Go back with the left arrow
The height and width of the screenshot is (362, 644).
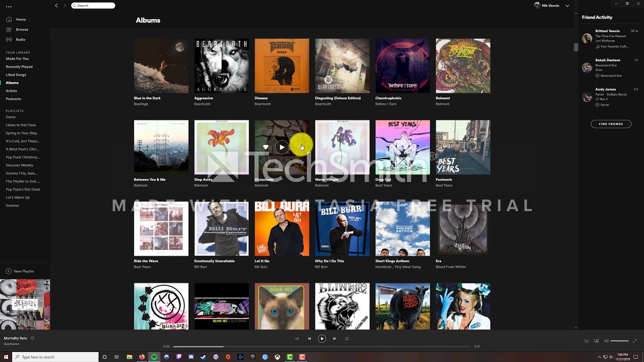[56, 6]
